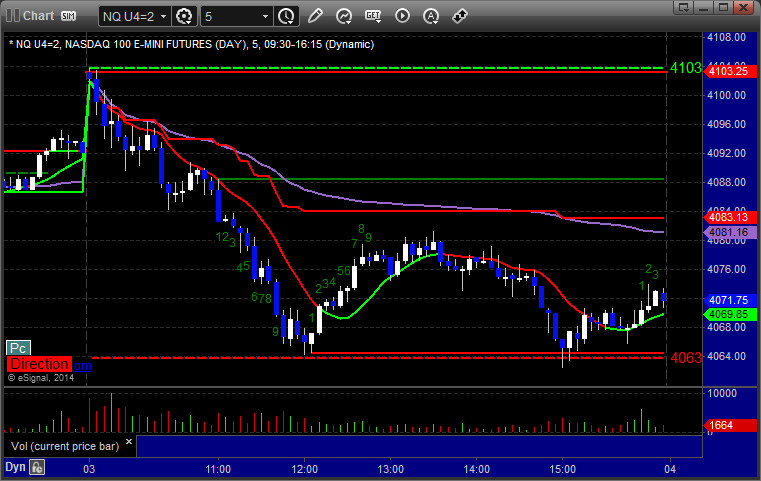
Task: Click the 4076.00 price axis value
Action: 727,269
